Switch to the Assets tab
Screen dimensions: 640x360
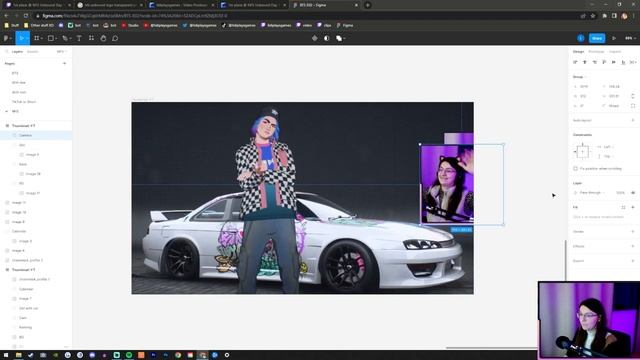[x=32, y=51]
